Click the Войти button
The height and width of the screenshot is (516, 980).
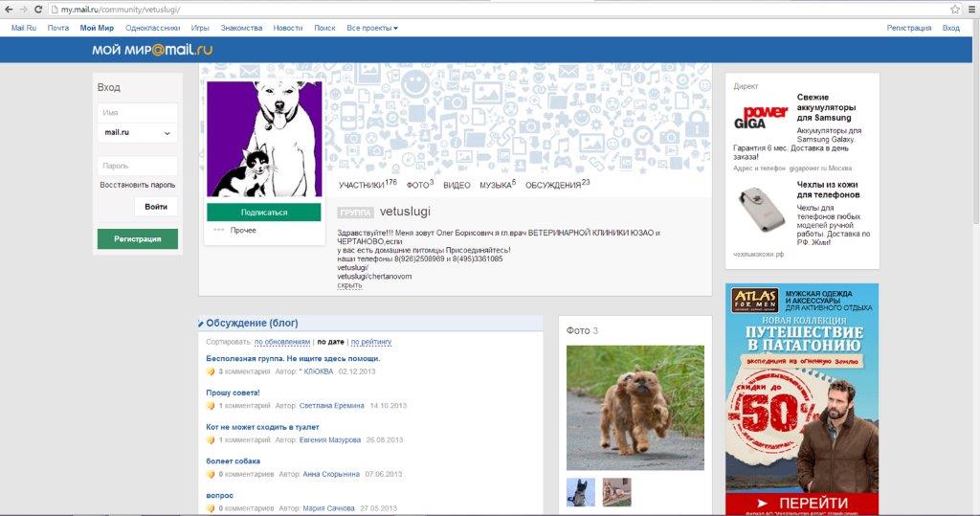156,207
